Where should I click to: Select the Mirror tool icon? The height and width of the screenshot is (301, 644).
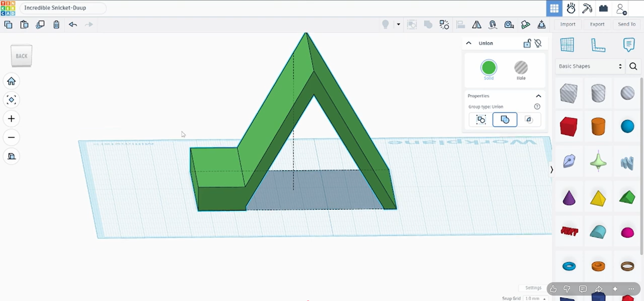coord(476,25)
